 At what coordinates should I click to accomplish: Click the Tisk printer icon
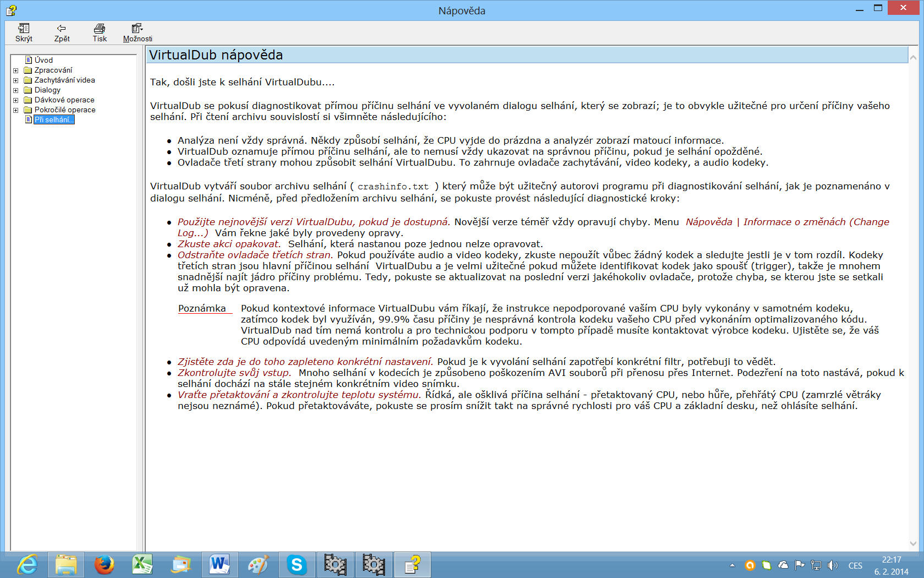(x=100, y=29)
